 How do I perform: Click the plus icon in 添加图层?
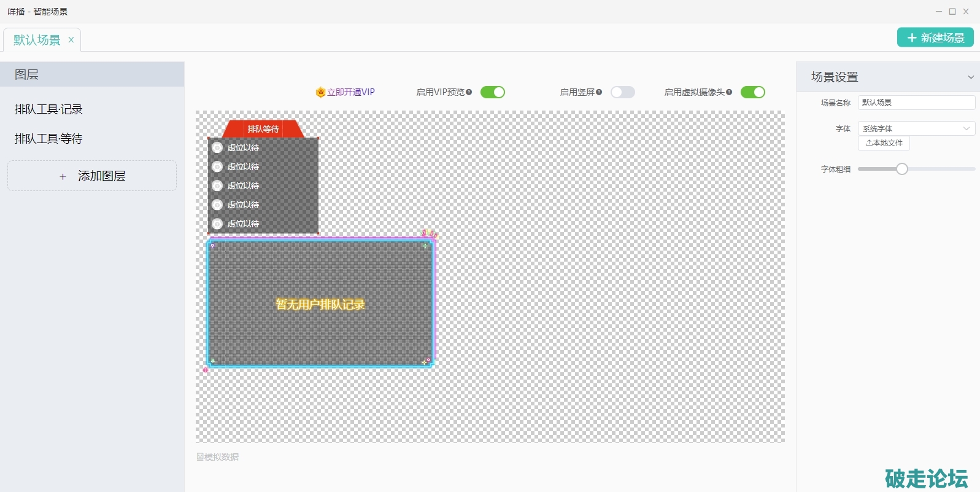point(63,176)
